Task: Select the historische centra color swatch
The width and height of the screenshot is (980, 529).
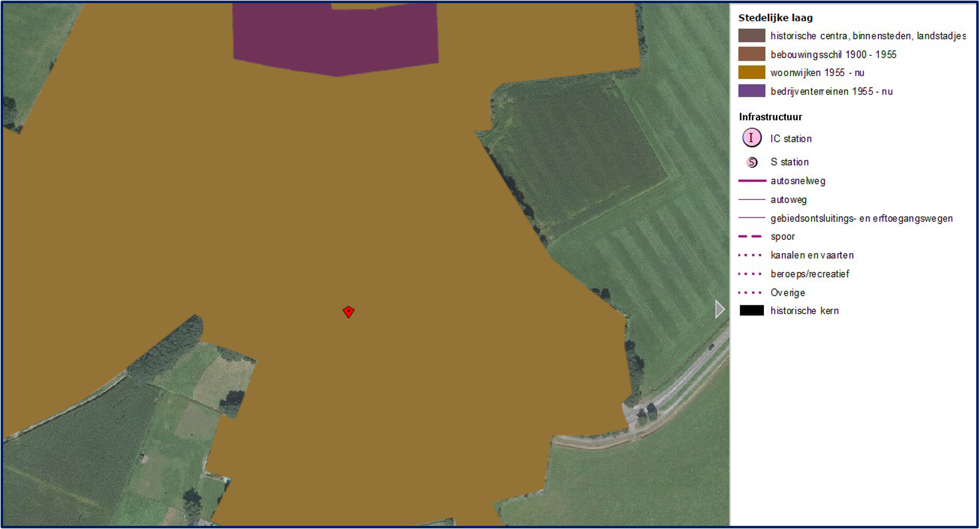Action: point(751,36)
